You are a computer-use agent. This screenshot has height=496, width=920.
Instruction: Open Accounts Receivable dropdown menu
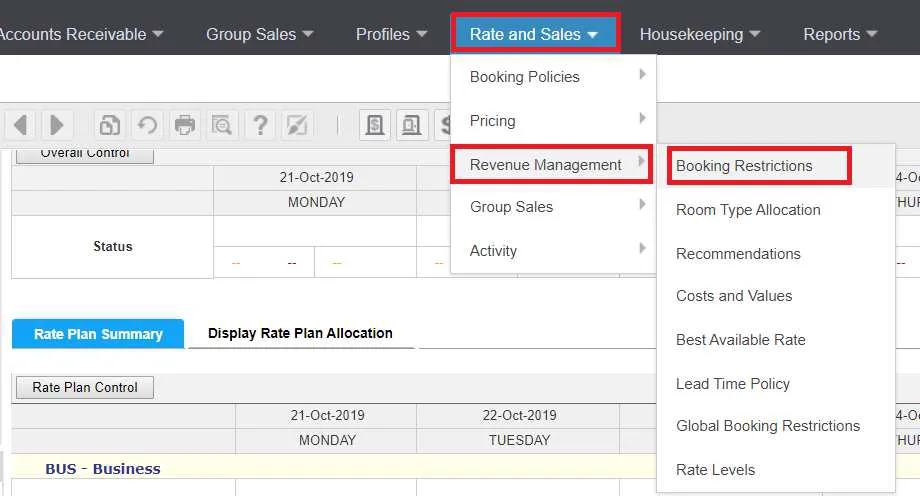click(81, 34)
